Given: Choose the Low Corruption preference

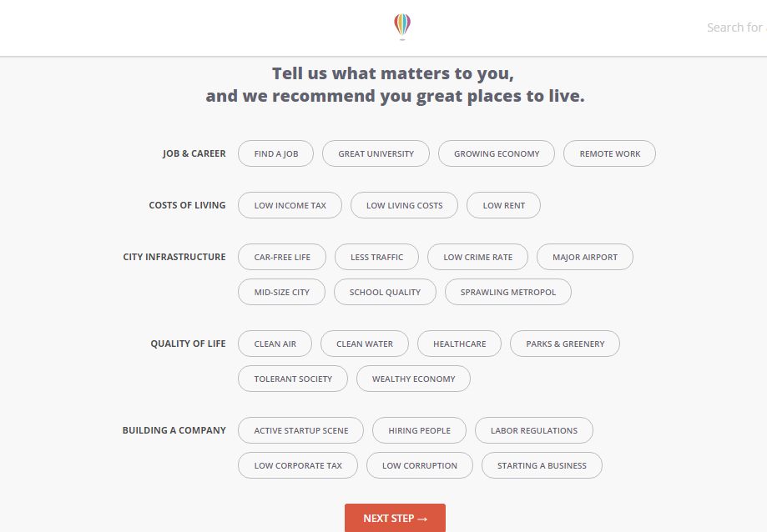Looking at the screenshot, I should (x=420, y=465).
